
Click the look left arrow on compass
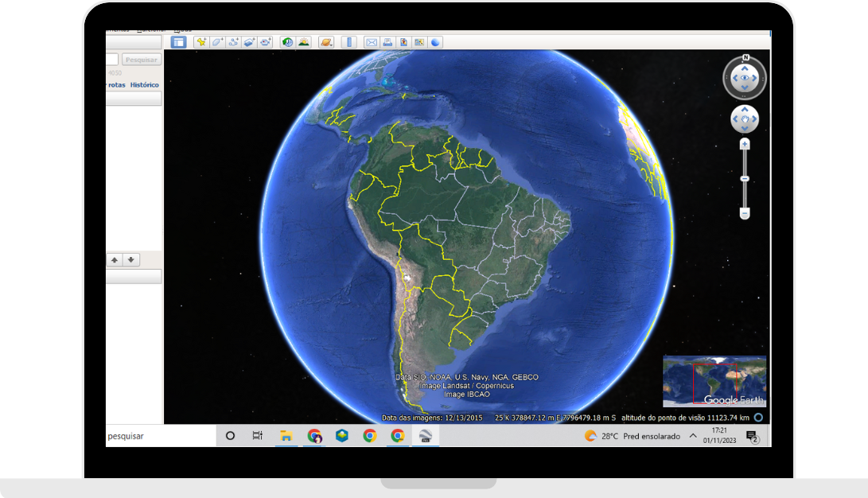point(735,78)
